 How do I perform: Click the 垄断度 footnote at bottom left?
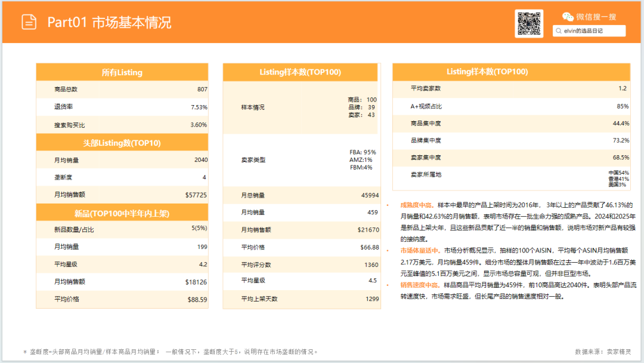point(171,352)
